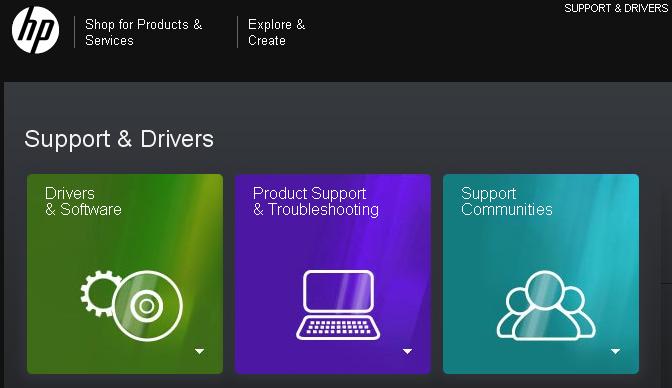Open the Drivers & Software tile title
This screenshot has width=672, height=388.
click(83, 201)
